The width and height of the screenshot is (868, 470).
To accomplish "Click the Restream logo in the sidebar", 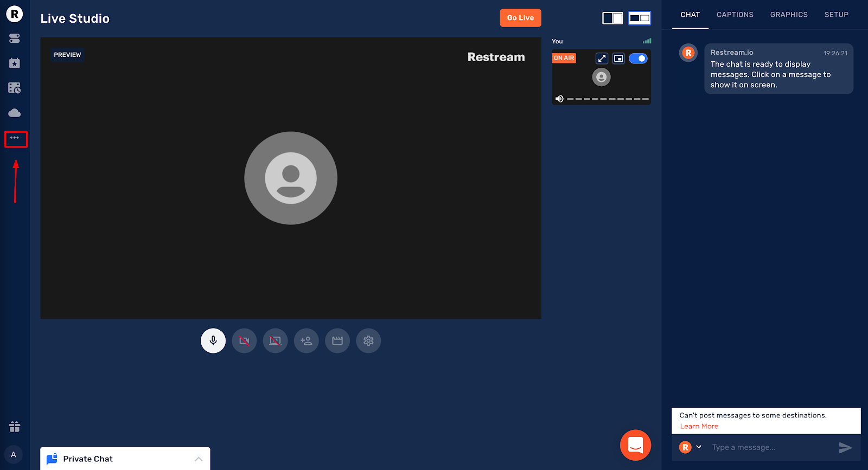I will click(x=15, y=14).
